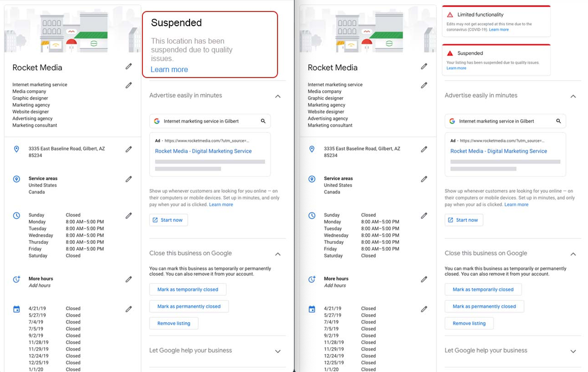Collapse Close this business on Google in right panel
The image size is (588, 372).
pyautogui.click(x=573, y=254)
